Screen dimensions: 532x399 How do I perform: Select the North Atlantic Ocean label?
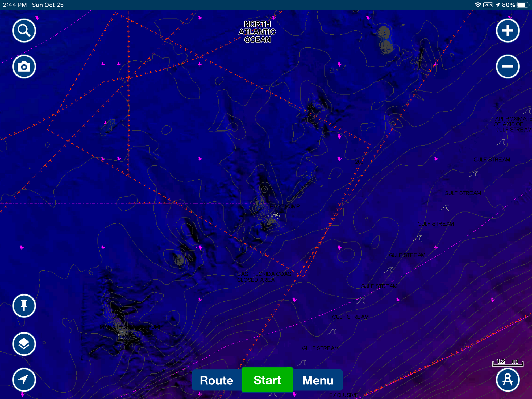257,32
